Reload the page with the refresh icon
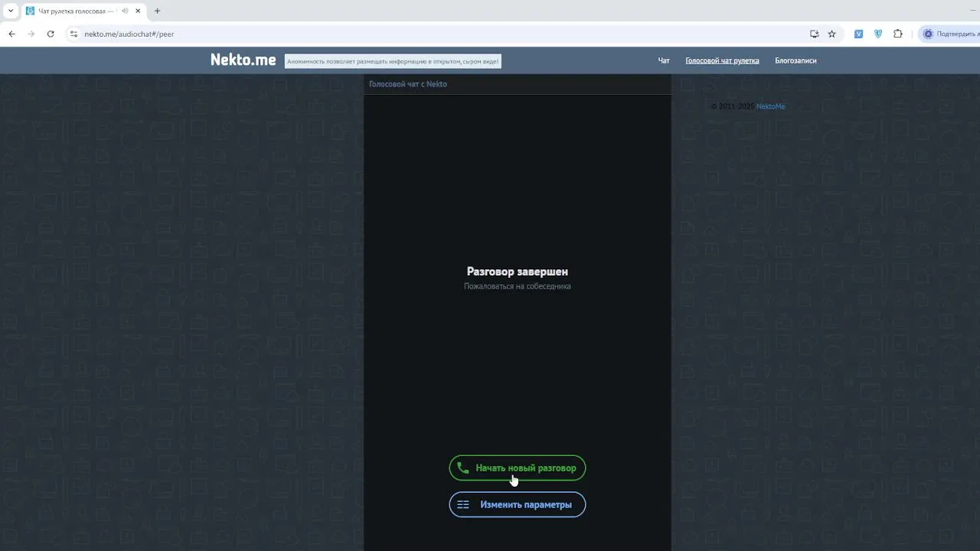980x551 pixels. click(51, 34)
